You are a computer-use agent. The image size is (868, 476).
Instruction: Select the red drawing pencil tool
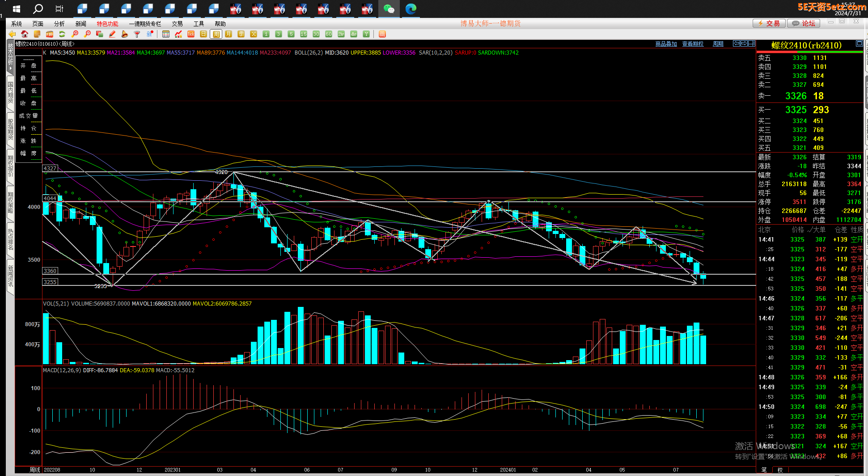(112, 34)
